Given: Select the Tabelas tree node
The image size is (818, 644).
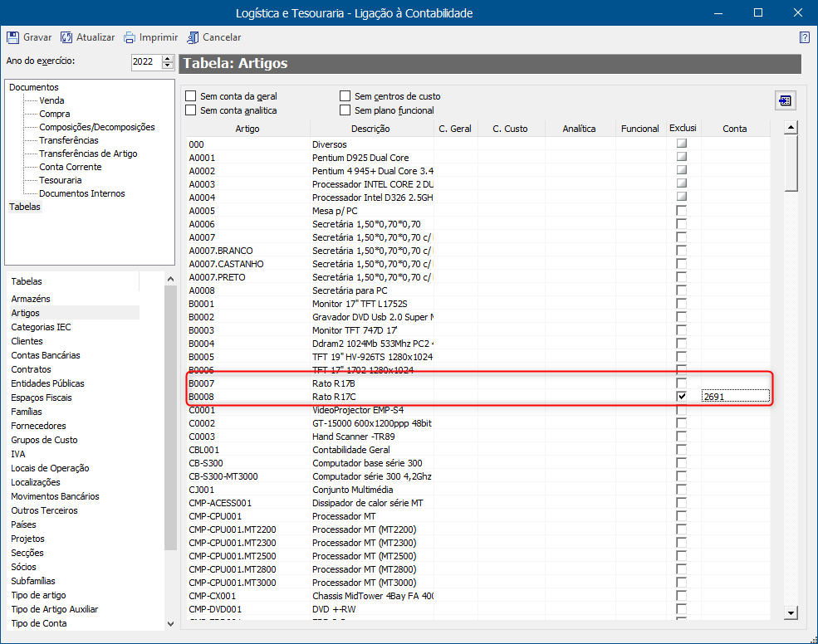Looking at the screenshot, I should pos(24,207).
